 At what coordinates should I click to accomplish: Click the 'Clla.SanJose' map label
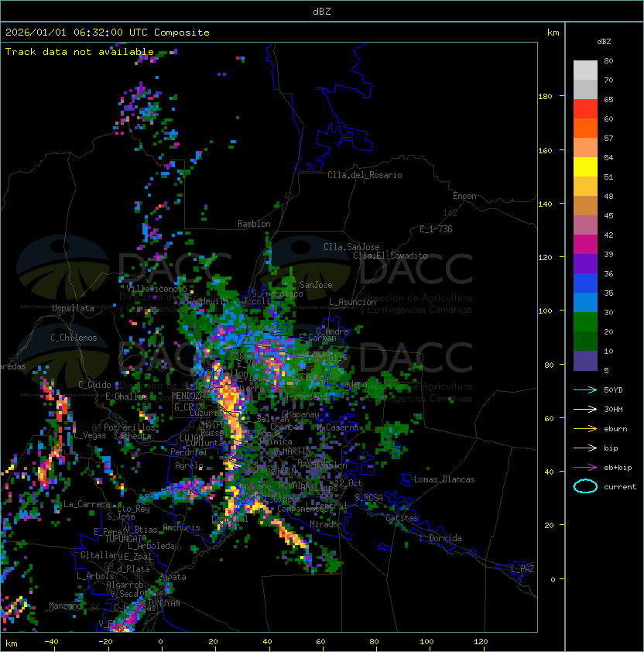pos(351,247)
